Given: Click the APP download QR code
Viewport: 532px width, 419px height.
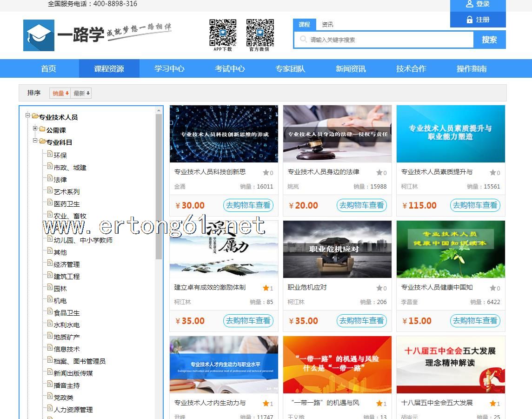Looking at the screenshot, I should (x=223, y=32).
